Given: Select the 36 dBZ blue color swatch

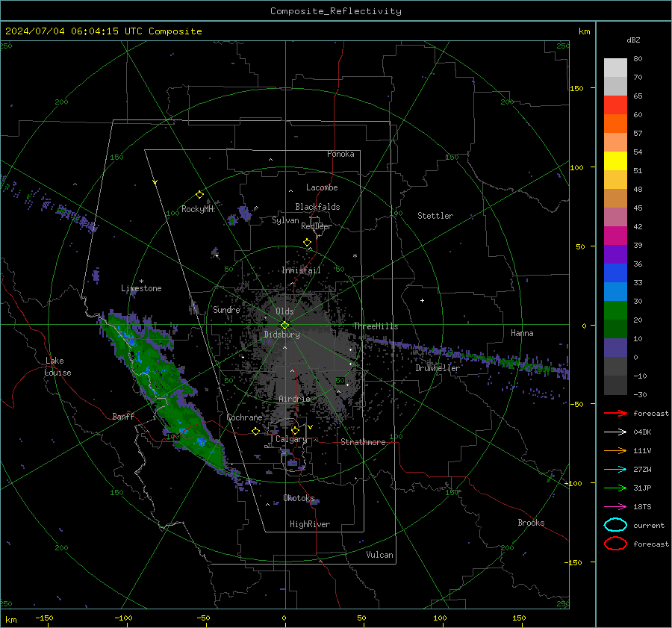Looking at the screenshot, I should click(615, 273).
